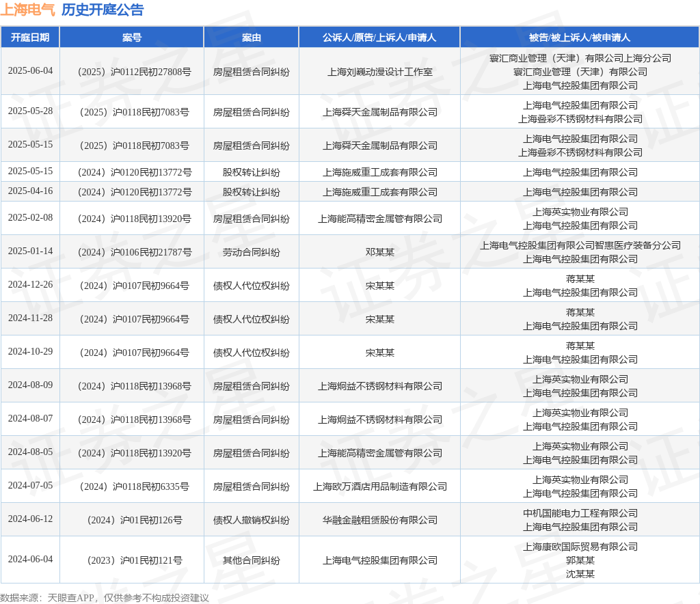Click 股权转让纠纷 in the 2025-04-16 row
Viewport: 700px width, 604px height.
tap(252, 192)
